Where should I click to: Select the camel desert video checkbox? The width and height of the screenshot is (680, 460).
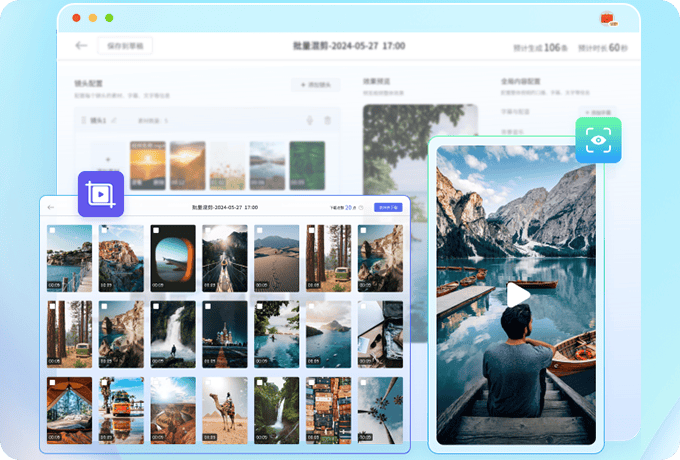pos(208,384)
